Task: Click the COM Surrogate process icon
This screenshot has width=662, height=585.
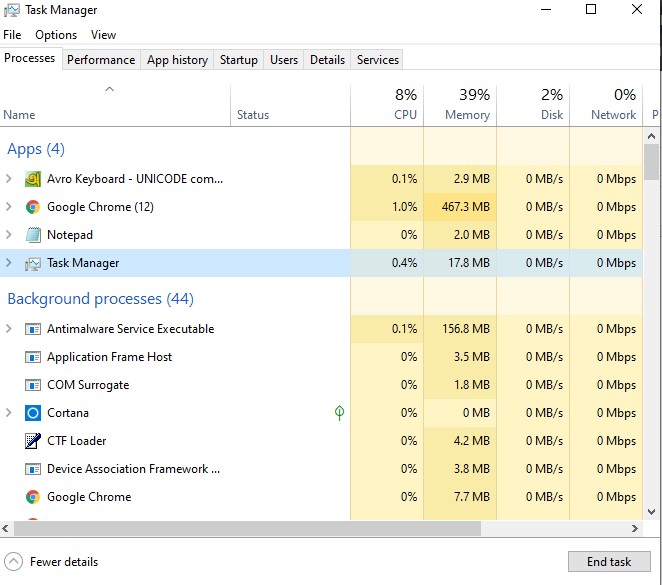Action: tap(33, 385)
